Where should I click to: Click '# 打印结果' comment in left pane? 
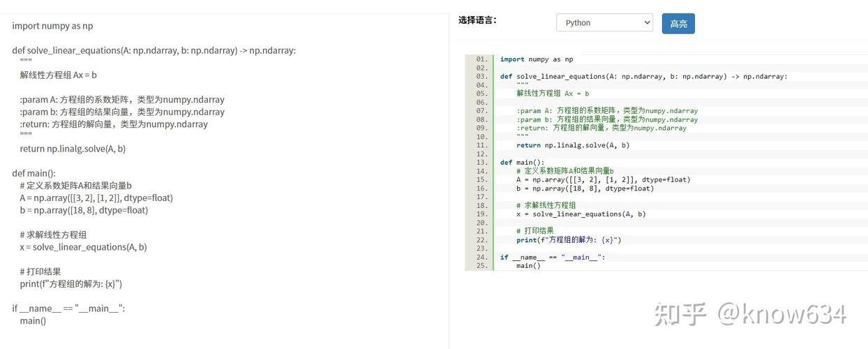coord(40,272)
